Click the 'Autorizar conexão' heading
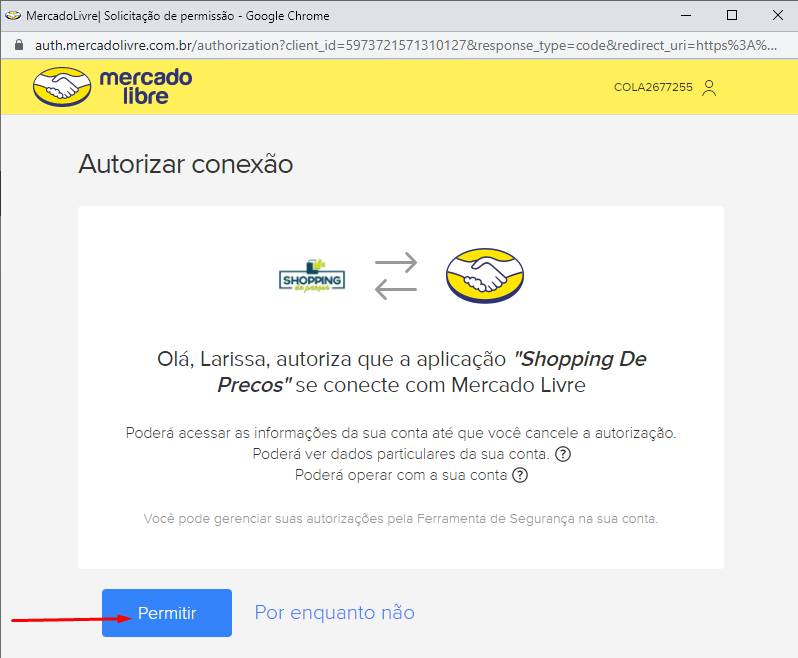This screenshot has height=658, width=798. click(186, 164)
